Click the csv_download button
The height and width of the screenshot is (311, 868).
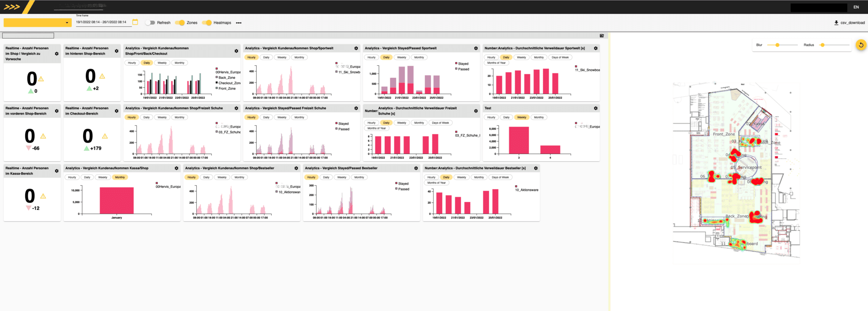click(849, 23)
